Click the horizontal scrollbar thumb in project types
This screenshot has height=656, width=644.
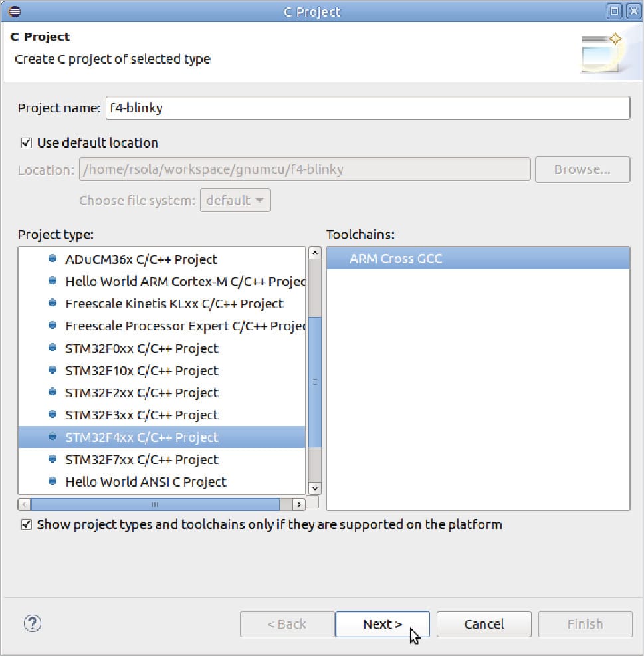pos(156,504)
